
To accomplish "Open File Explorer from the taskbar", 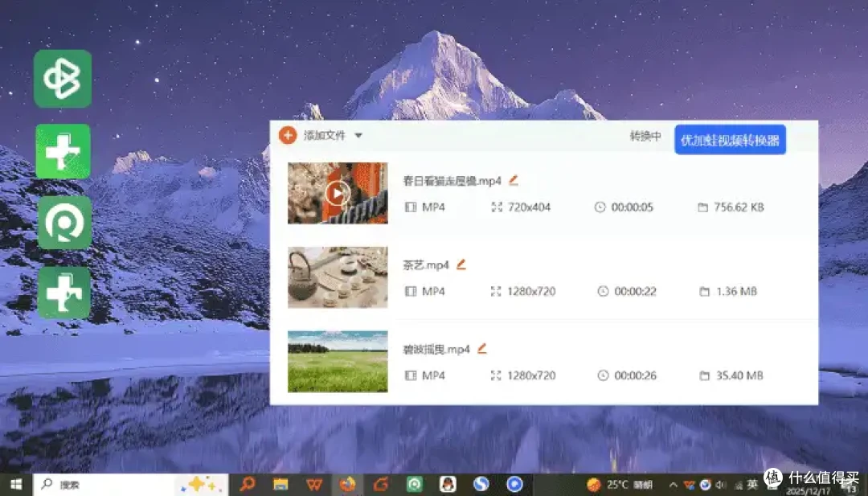I will (280, 485).
